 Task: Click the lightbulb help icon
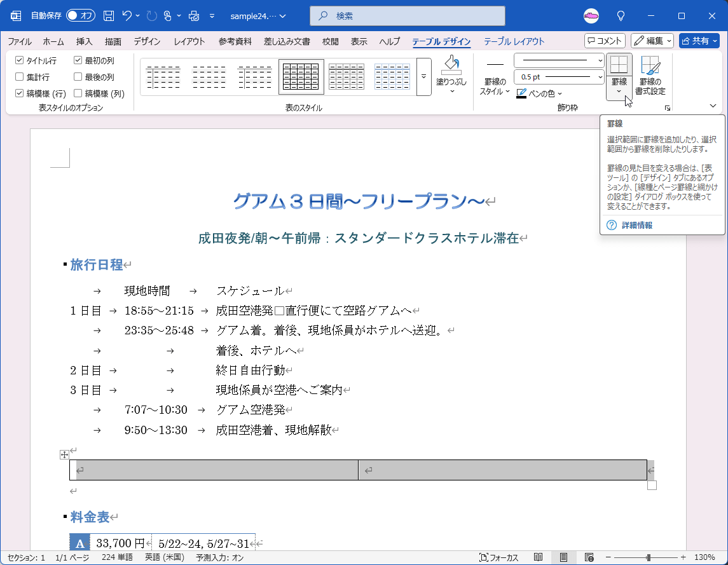pyautogui.click(x=621, y=15)
